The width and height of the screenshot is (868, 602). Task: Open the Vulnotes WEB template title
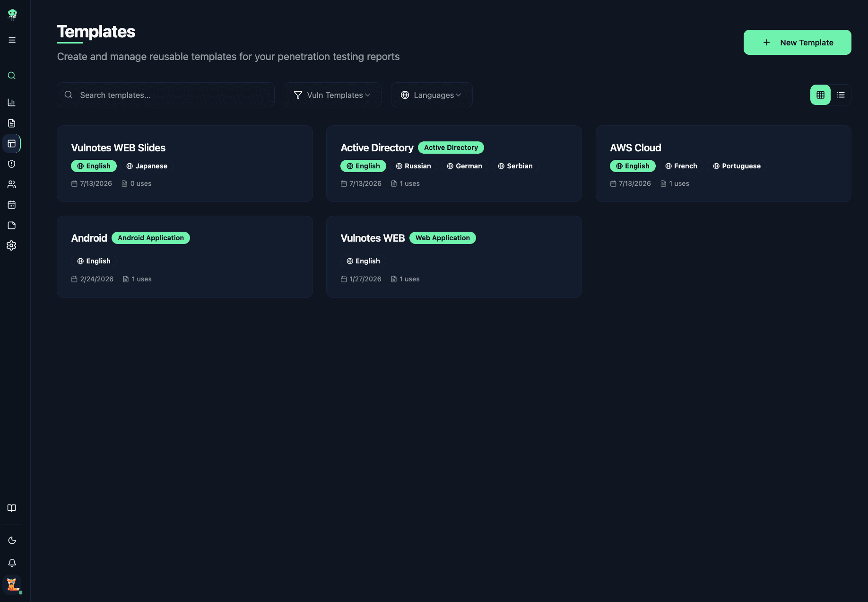(x=373, y=238)
